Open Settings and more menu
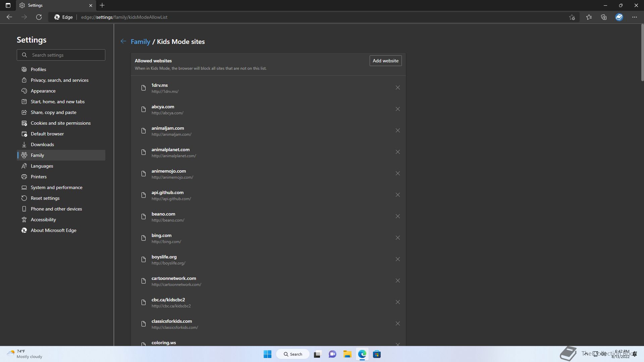The height and width of the screenshot is (362, 644). pos(635,17)
